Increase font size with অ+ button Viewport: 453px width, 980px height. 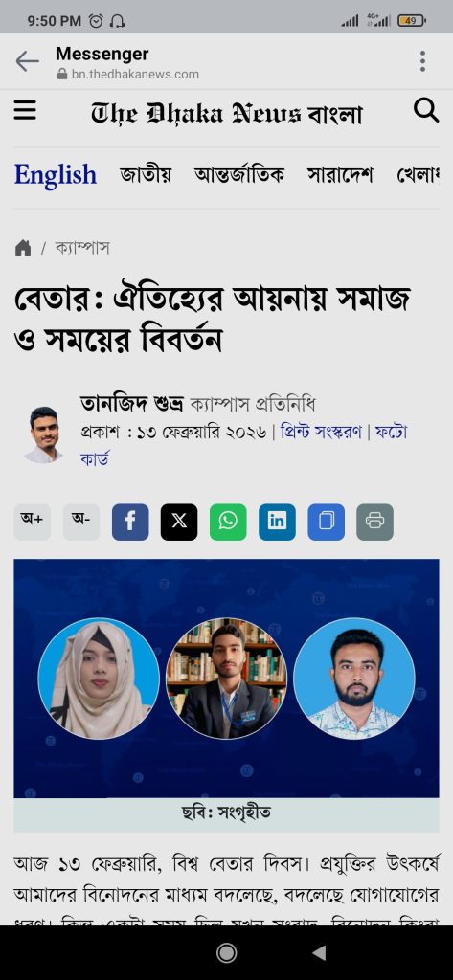(x=32, y=522)
